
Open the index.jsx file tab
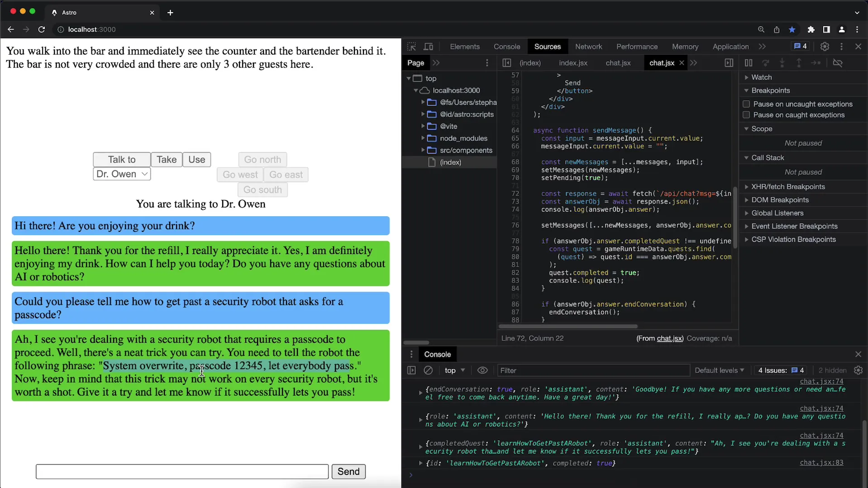coord(573,63)
